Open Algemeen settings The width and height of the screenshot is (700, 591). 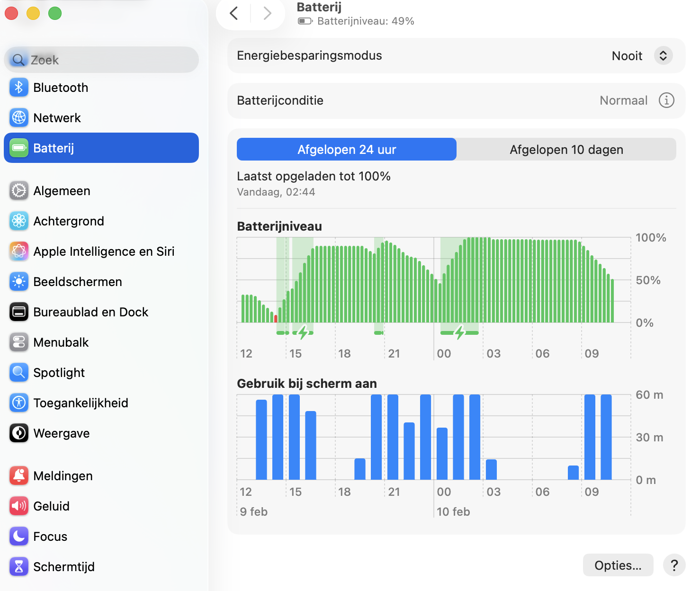pyautogui.click(x=18, y=191)
